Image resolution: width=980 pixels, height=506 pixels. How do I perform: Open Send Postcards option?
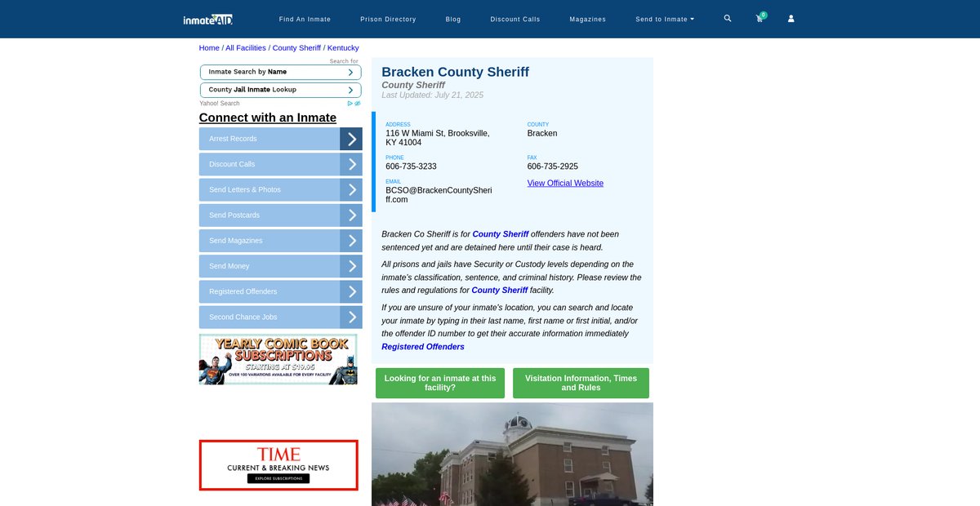tap(269, 215)
